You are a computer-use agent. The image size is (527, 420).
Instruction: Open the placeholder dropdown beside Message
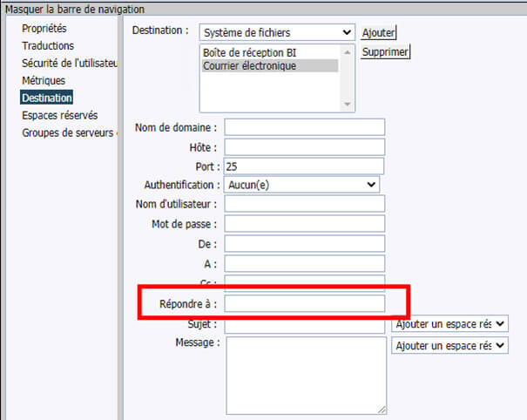point(449,346)
